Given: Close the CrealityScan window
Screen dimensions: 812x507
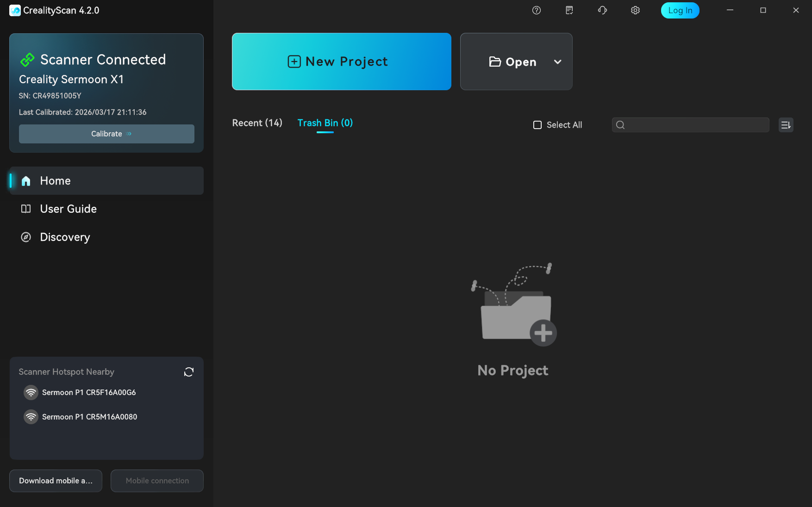Looking at the screenshot, I should coord(796,10).
